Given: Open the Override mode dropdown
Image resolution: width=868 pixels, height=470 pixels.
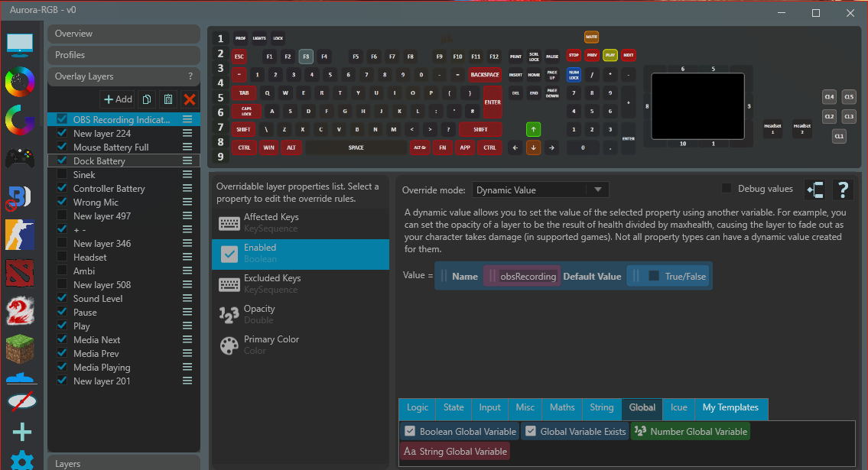Looking at the screenshot, I should [x=540, y=190].
